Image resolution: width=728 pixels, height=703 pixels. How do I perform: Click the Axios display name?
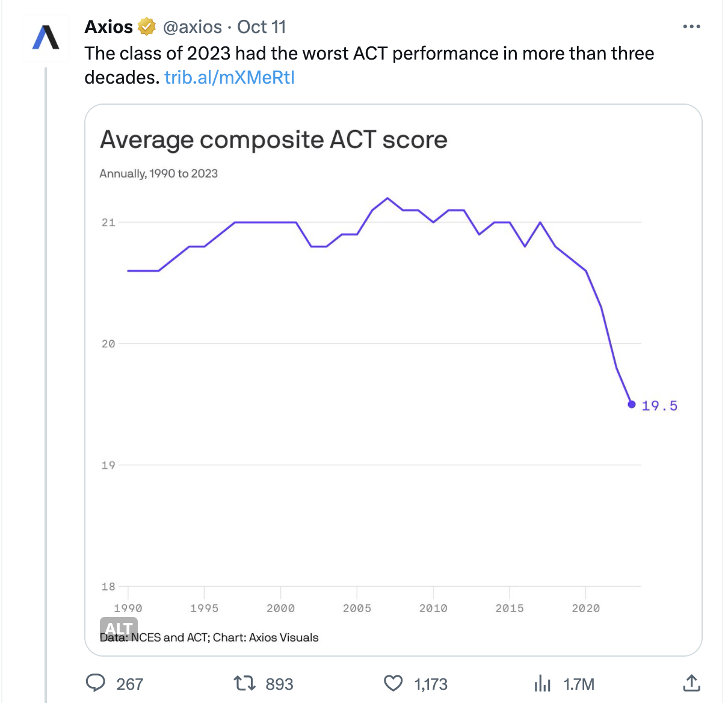[x=108, y=27]
